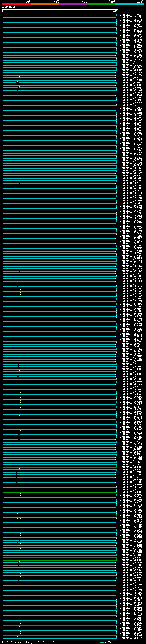Select the UniRef100_C6GBE8 label

pos(131,469)
